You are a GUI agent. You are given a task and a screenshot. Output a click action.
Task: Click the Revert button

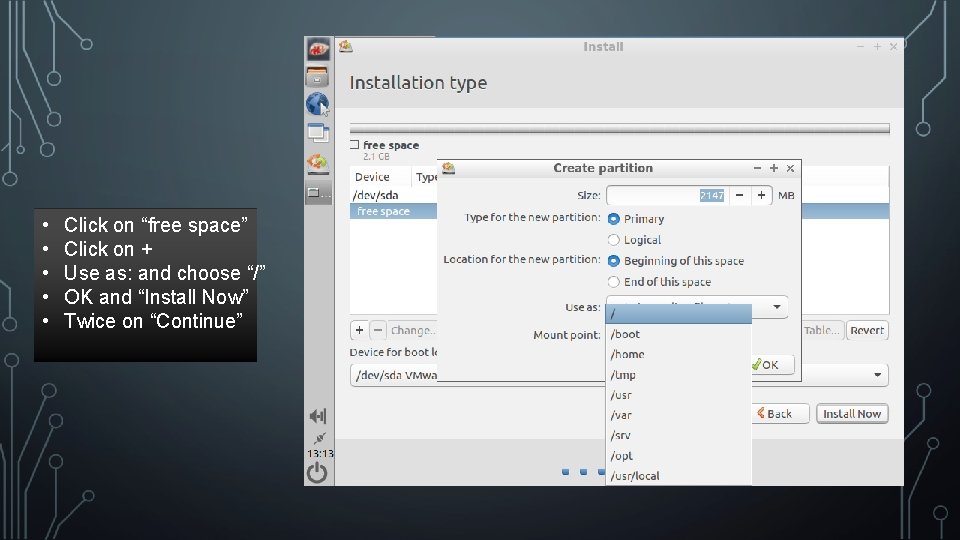(867, 331)
